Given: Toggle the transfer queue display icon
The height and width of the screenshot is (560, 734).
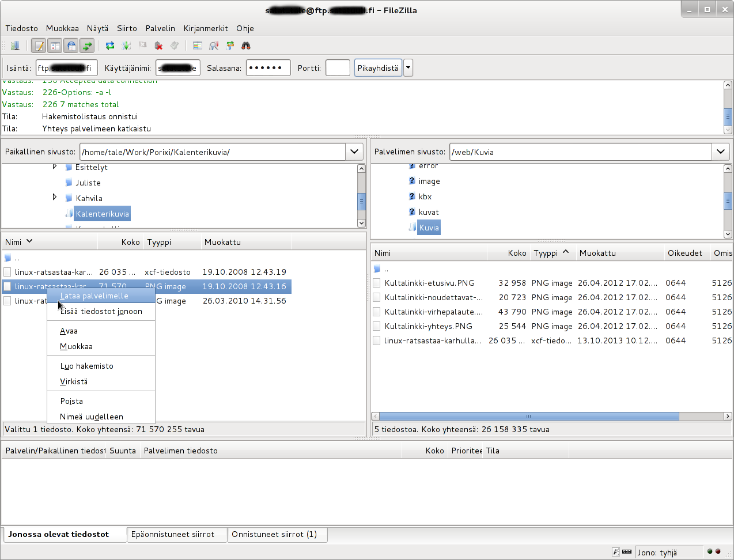Looking at the screenshot, I should (87, 46).
